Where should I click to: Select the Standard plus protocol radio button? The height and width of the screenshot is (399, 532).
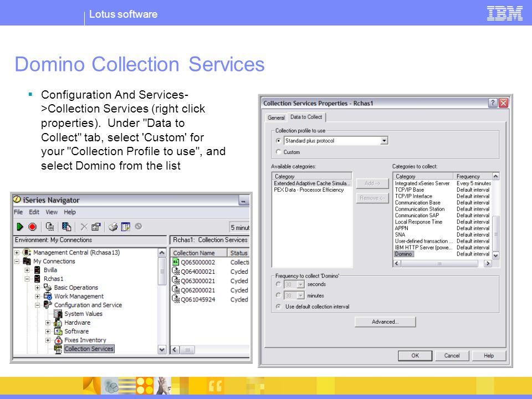279,140
